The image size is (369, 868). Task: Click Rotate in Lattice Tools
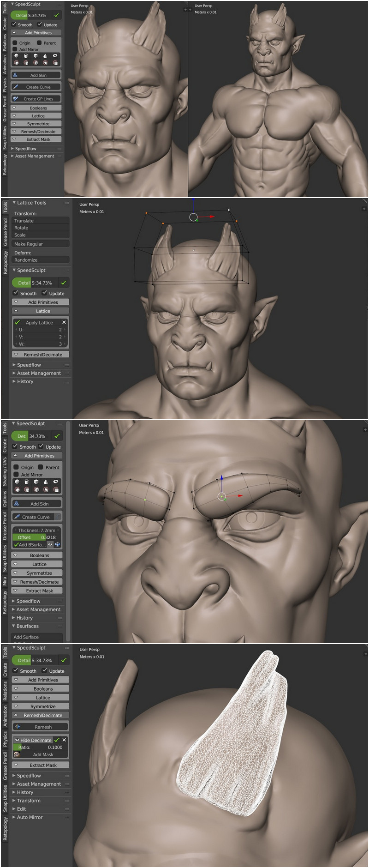click(41, 228)
